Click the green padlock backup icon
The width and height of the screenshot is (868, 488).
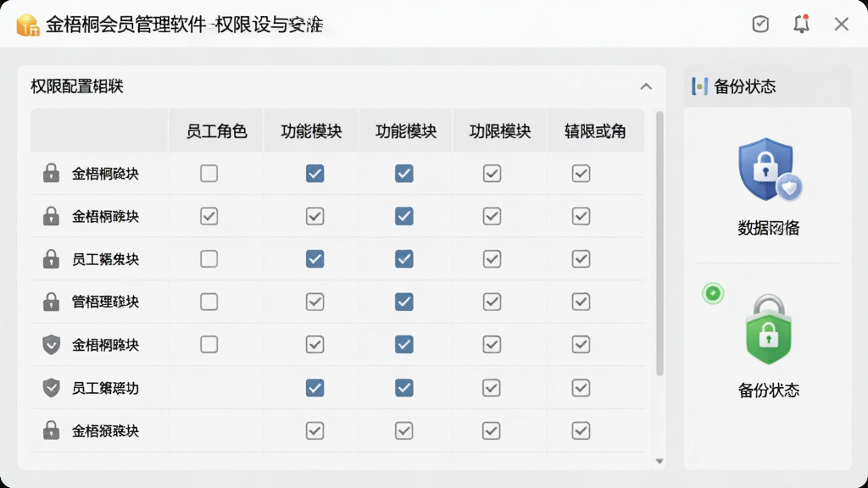tap(768, 330)
